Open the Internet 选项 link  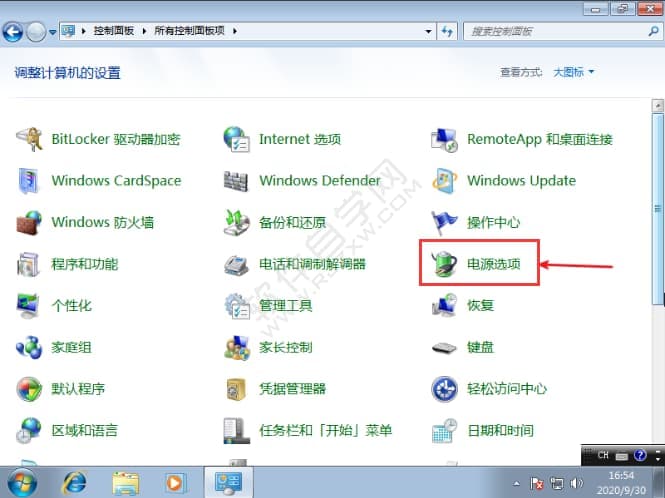click(x=299, y=139)
